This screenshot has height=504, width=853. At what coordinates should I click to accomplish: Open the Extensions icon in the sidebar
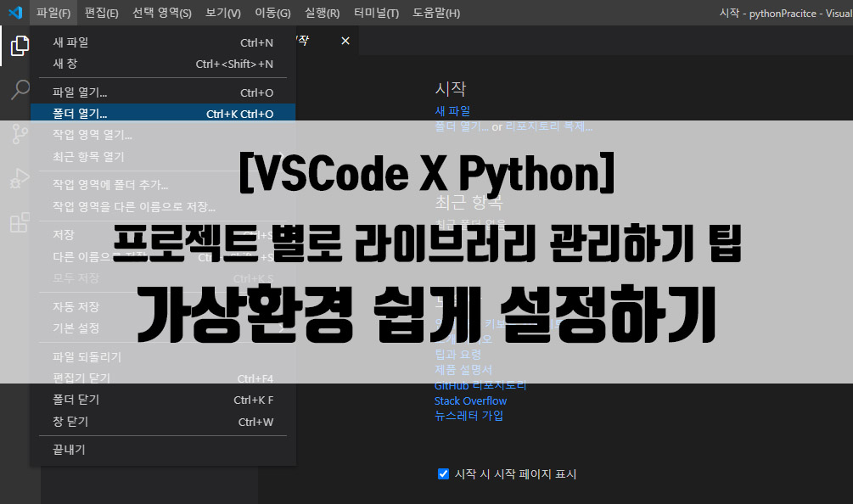(x=19, y=221)
